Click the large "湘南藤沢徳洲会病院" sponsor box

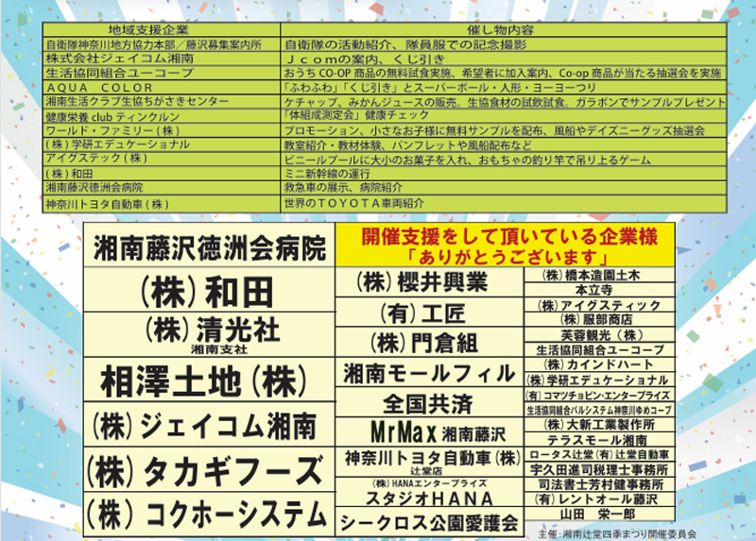(209, 245)
